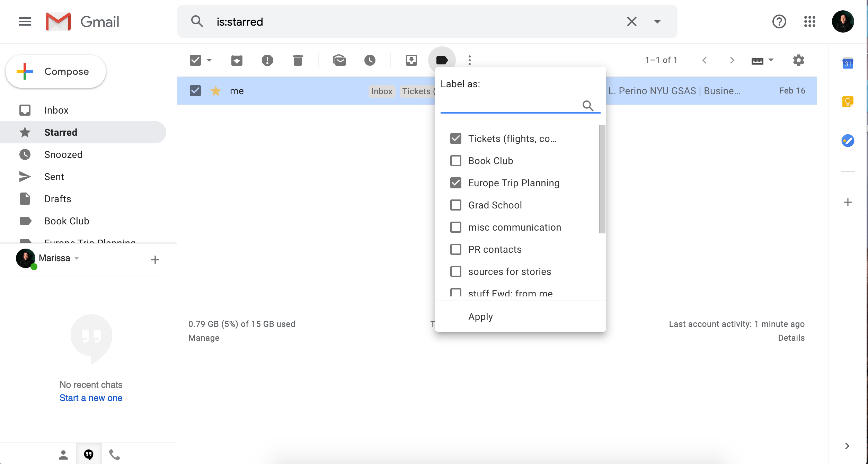Click the Move to inbox icon
Screen dimensions: 868x464
[411, 60]
